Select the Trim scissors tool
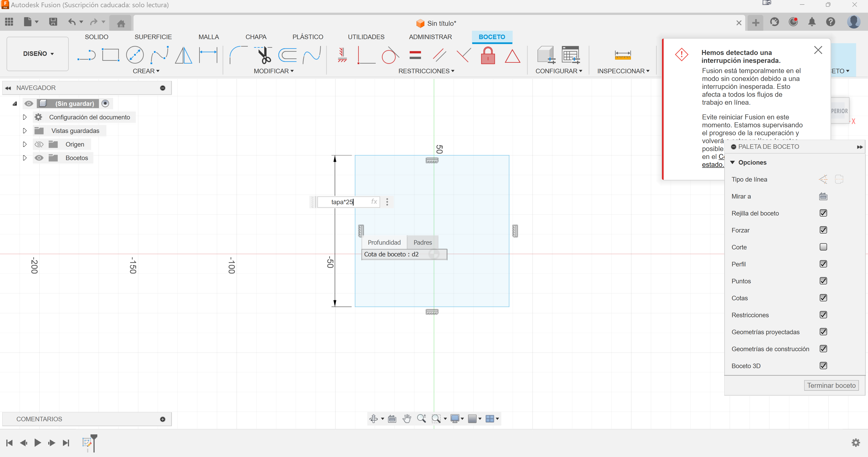This screenshot has height=457, width=868. (263, 55)
